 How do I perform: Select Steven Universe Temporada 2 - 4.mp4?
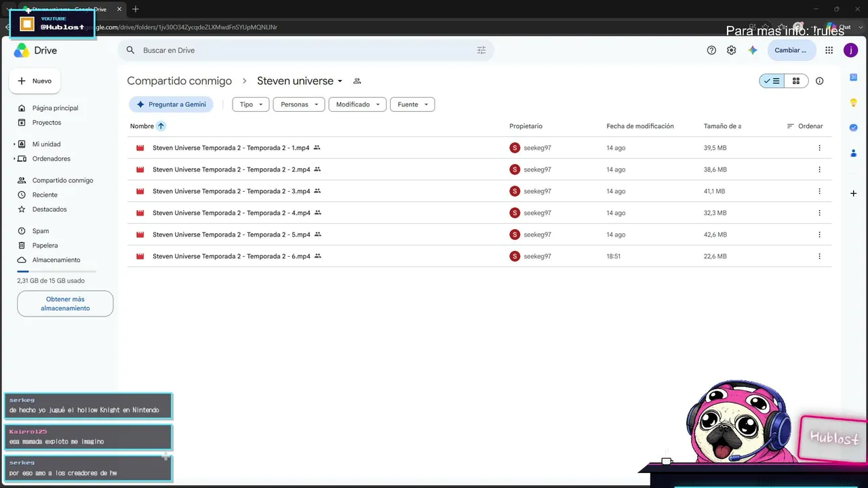pos(479,213)
